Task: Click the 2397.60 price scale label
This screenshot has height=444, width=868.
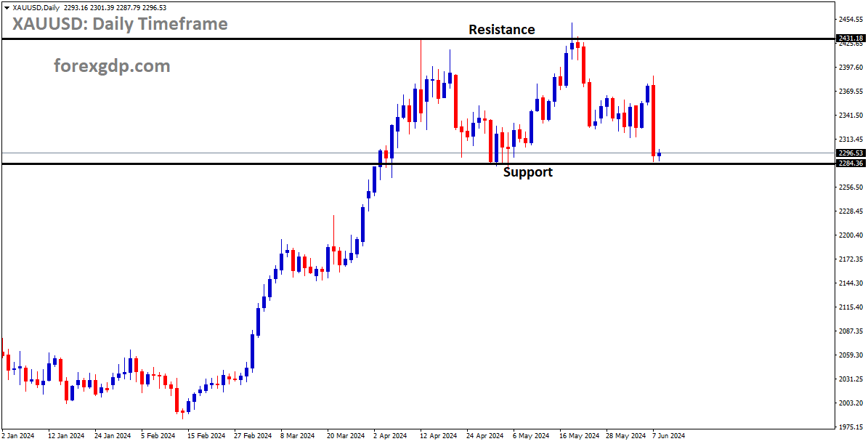Action: point(851,68)
